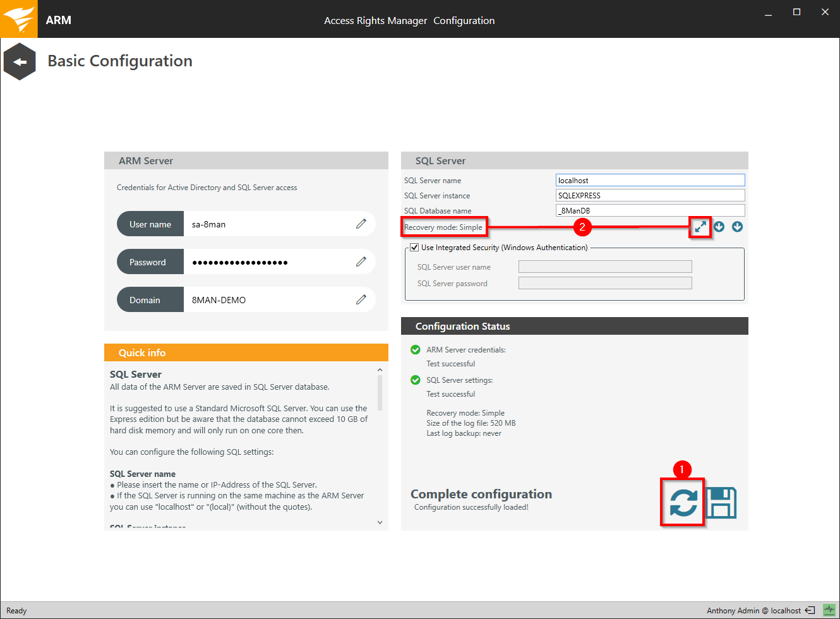
Task: Edit the Domain with its pencil icon
Action: click(361, 299)
